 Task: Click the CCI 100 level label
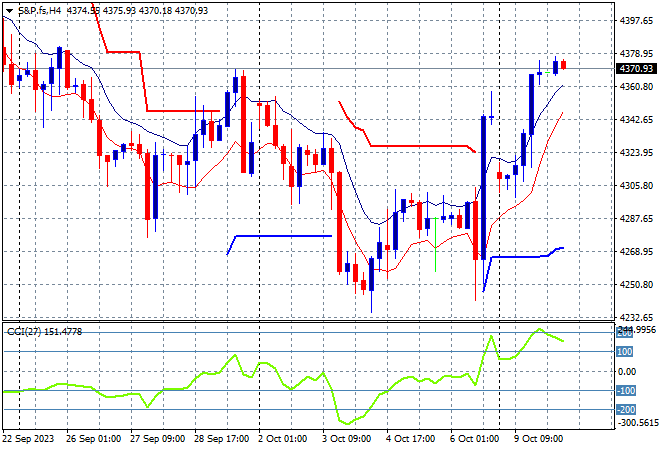point(625,351)
